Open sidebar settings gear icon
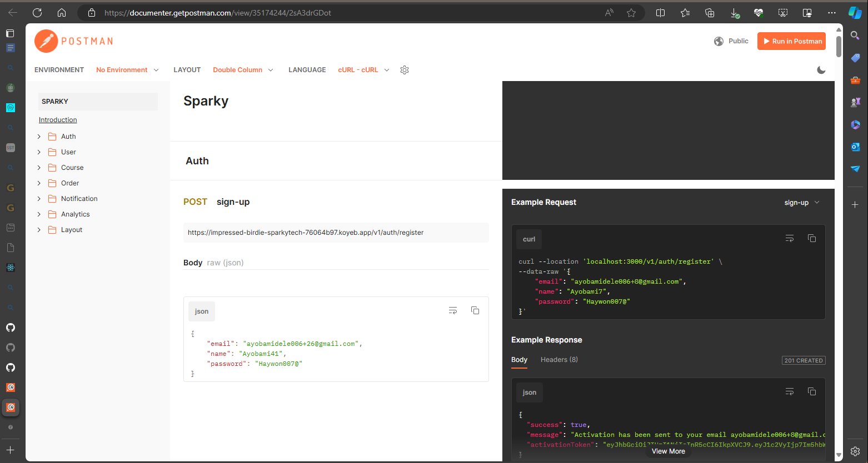Viewport: 868px width, 463px height. pyautogui.click(x=855, y=451)
